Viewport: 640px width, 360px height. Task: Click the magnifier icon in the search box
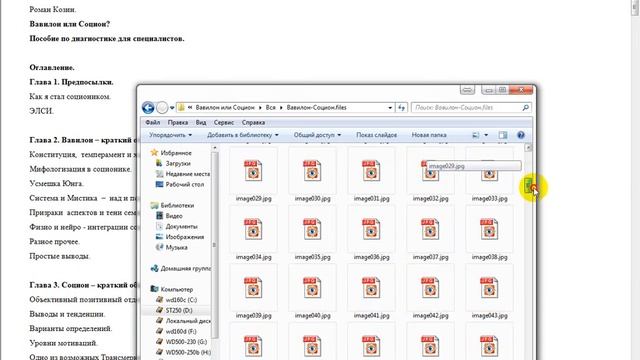526,108
